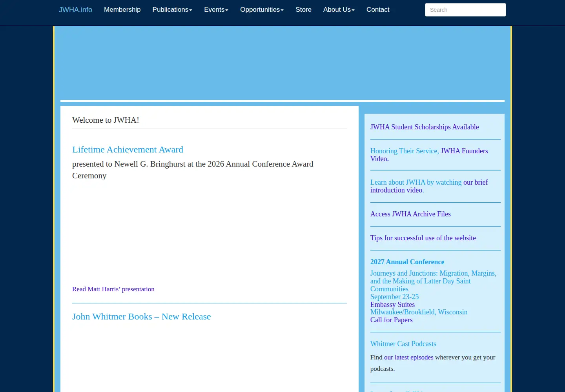Open JWHA Student Scholarships Available link
Screen dimensions: 565x392
425,127
